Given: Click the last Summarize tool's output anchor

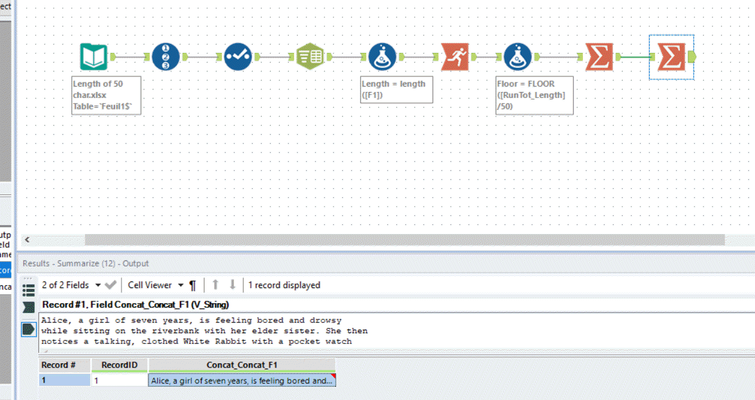Looking at the screenshot, I should pyautogui.click(x=692, y=57).
